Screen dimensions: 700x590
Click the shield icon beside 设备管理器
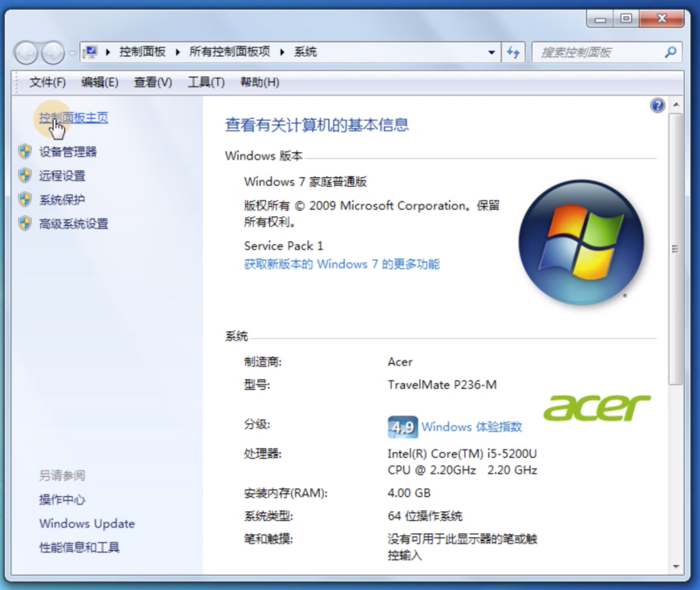[x=25, y=152]
